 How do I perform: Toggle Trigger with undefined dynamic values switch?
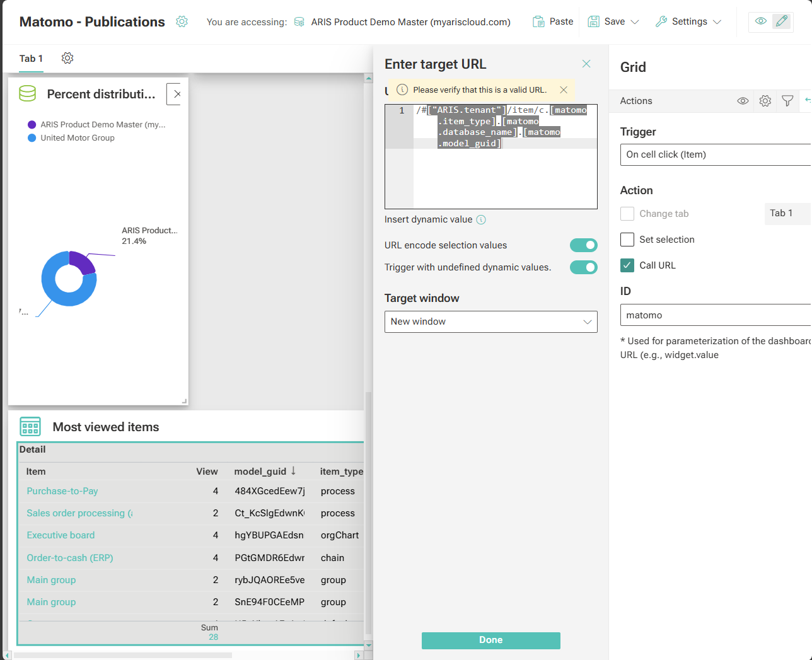click(x=584, y=267)
